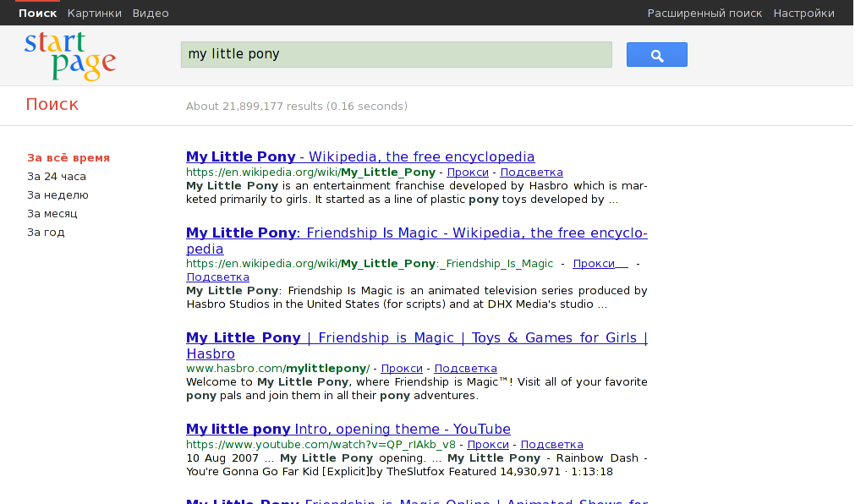
Task: Open Friendship Is Magic Wikipedia result
Action: [416, 233]
